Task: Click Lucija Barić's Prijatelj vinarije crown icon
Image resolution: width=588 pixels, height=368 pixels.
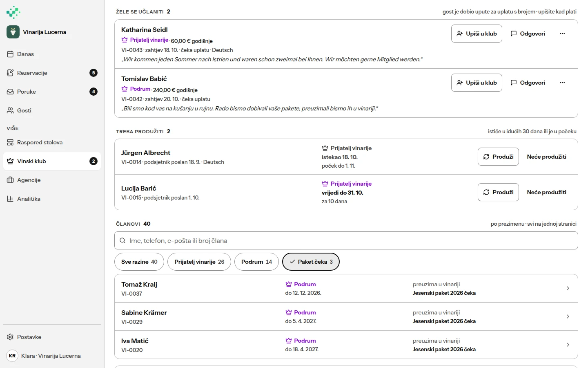Action: (x=325, y=184)
